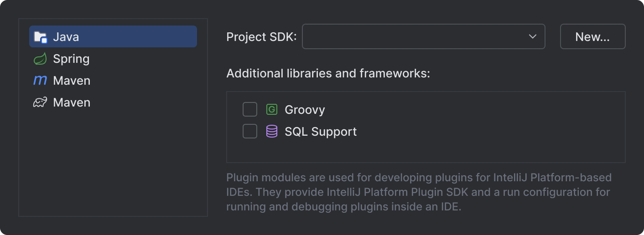644x235 pixels.
Task: Choose the Spring label in the sidebar
Action: [71, 59]
